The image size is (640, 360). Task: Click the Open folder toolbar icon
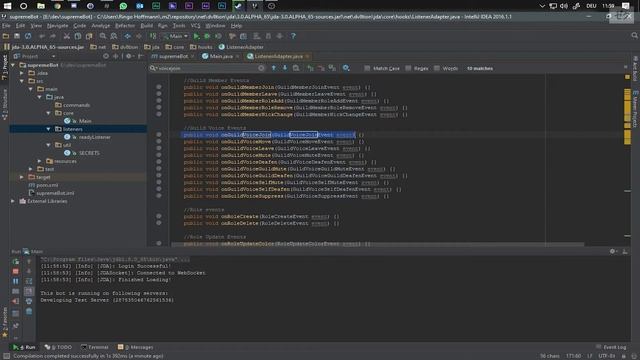point(6,36)
